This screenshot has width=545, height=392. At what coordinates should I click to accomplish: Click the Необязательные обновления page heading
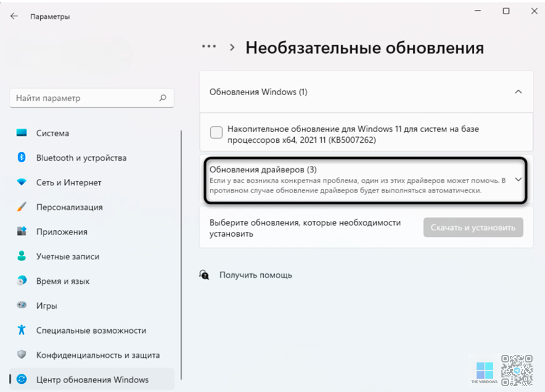pyautogui.click(x=364, y=48)
